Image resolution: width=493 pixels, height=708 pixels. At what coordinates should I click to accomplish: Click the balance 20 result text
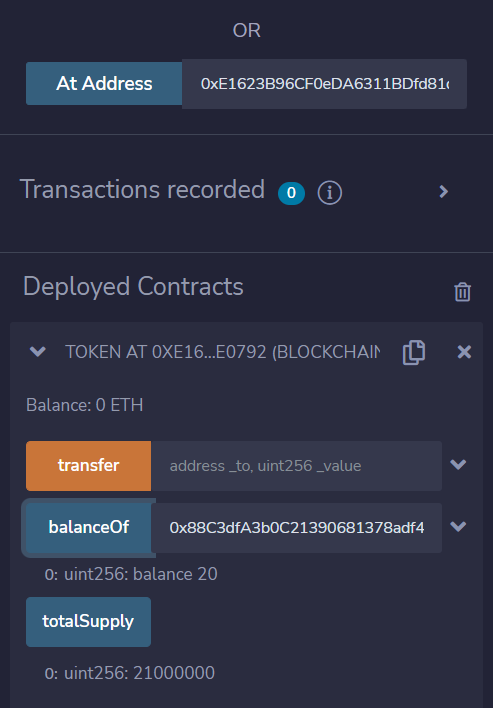[131, 574]
